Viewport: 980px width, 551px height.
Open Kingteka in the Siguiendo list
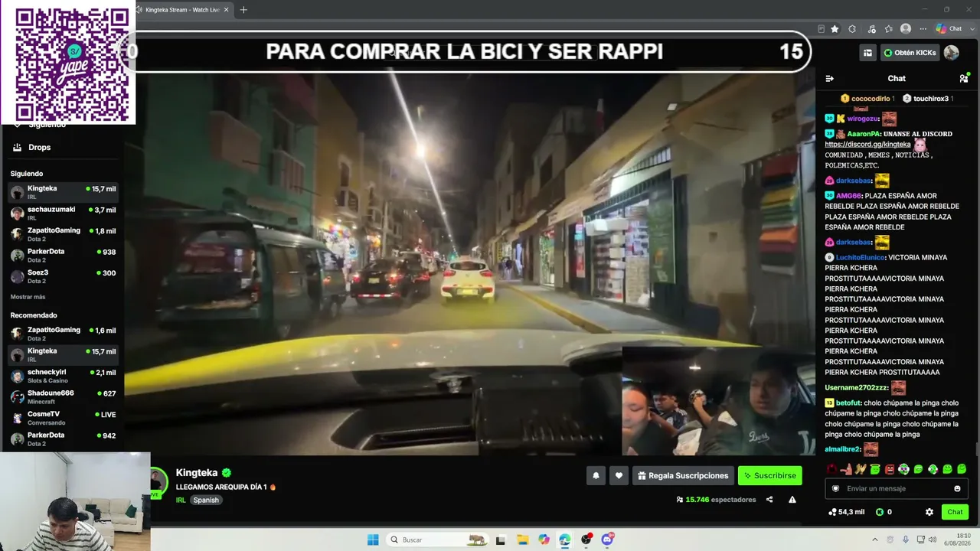[63, 192]
